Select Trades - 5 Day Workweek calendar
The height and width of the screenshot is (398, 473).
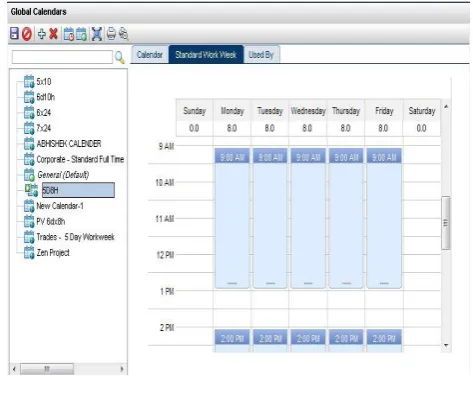[x=76, y=237]
